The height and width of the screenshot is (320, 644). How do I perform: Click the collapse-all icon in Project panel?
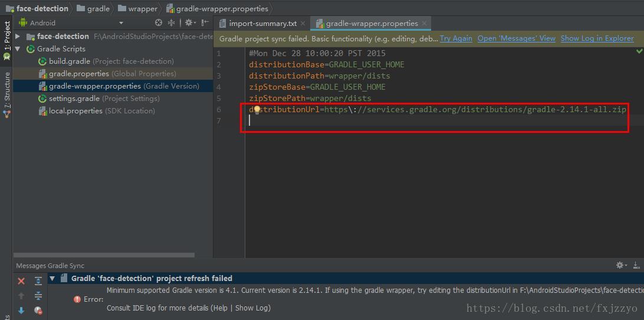click(171, 22)
